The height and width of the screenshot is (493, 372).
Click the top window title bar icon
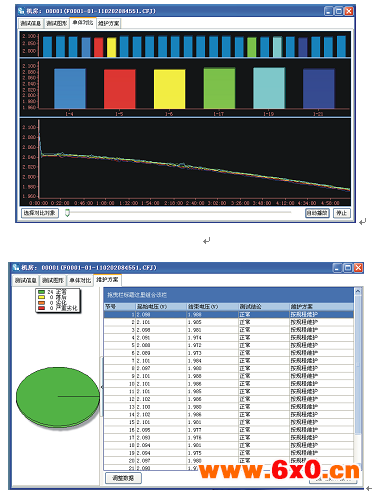pos(21,11)
